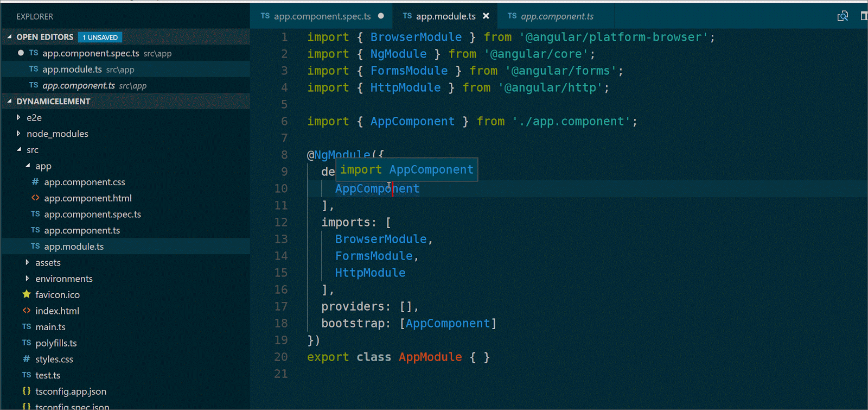
Task: Switch to the app.component.spec.ts tab
Action: [322, 16]
